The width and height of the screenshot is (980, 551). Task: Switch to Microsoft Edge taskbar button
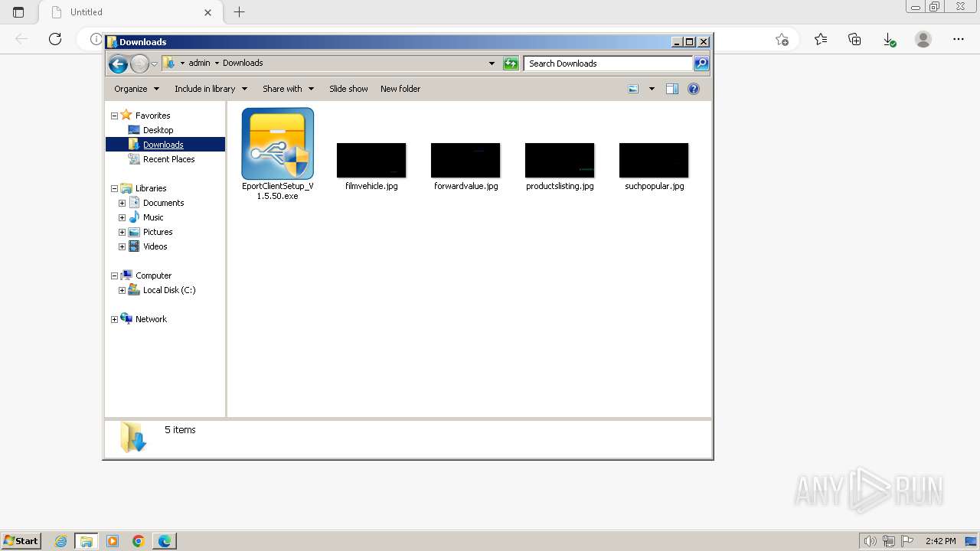[x=165, y=541]
